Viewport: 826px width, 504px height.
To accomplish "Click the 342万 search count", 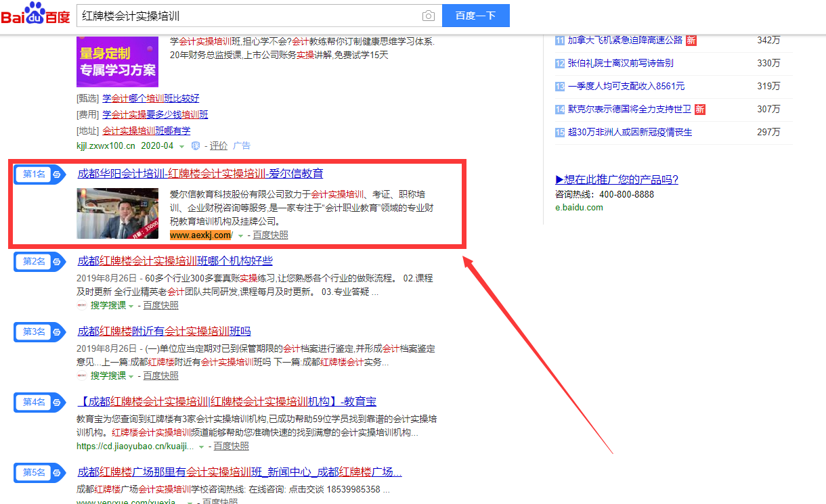I will click(x=768, y=41).
